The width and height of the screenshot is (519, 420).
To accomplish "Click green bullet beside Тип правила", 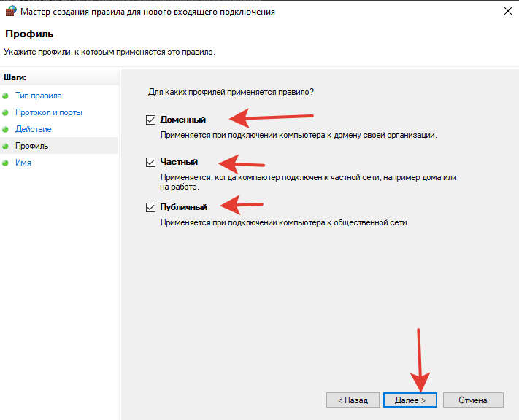I will pos(6,96).
